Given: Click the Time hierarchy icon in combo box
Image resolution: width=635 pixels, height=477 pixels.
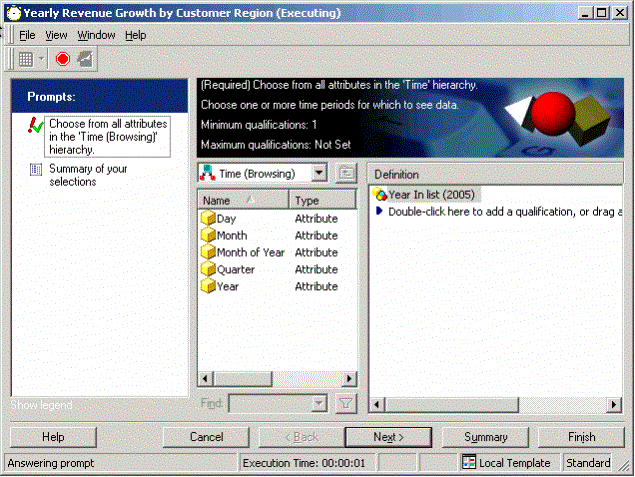Looking at the screenshot, I should (207, 173).
